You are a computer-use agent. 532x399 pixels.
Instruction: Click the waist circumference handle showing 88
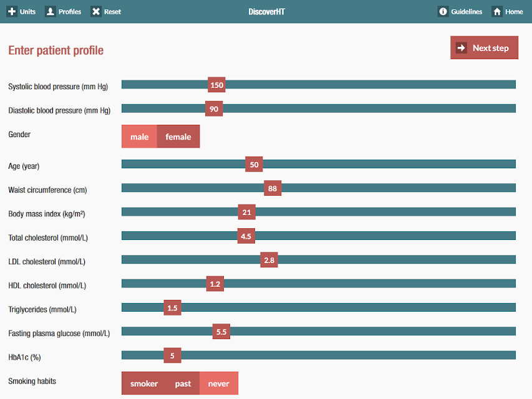(273, 188)
